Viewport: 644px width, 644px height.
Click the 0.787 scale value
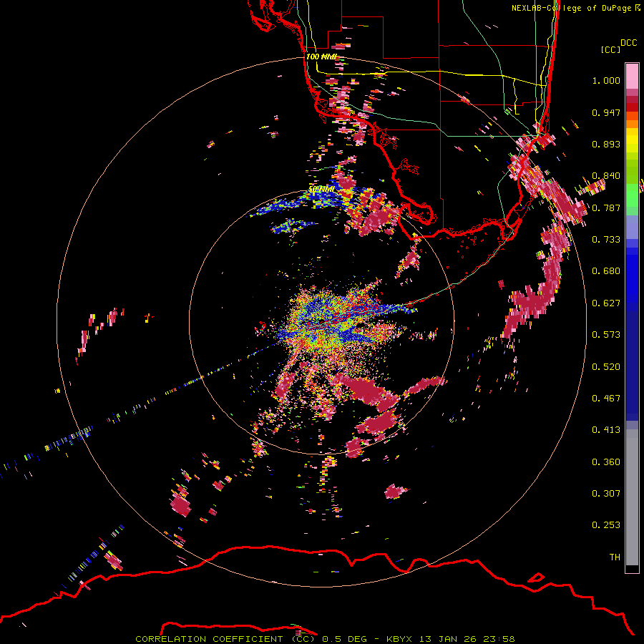606,208
